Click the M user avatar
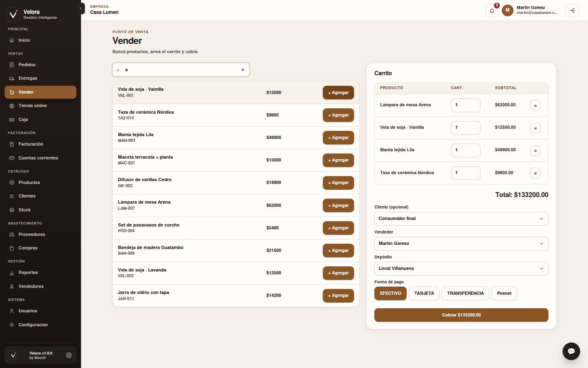The height and width of the screenshot is (368, 588). point(508,10)
